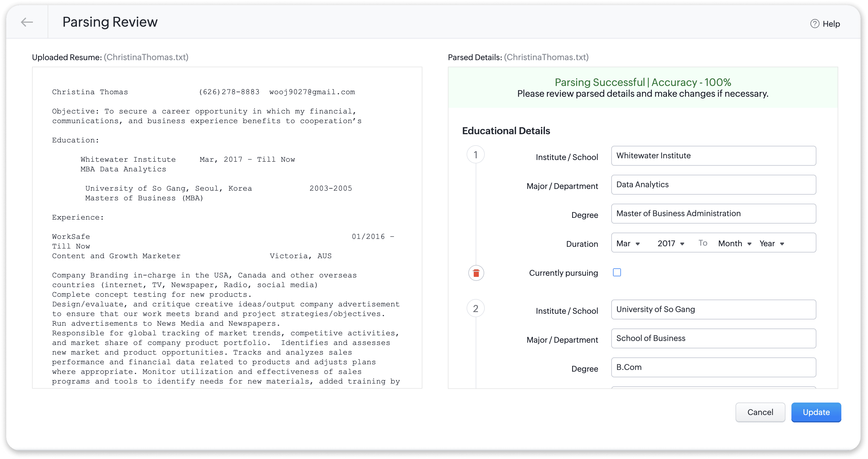Edit the Whitewater Institute school field
Image resolution: width=868 pixels, height=459 pixels.
[713, 156]
